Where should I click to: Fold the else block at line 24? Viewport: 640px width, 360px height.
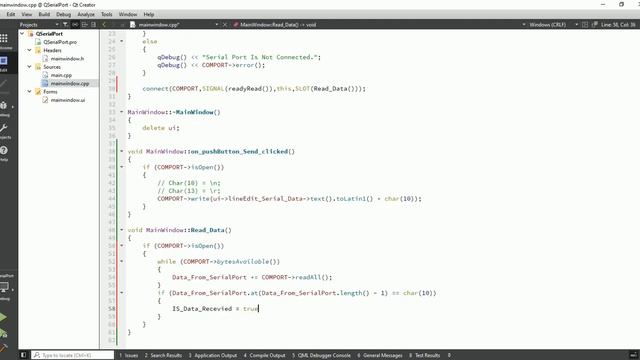(122, 41)
